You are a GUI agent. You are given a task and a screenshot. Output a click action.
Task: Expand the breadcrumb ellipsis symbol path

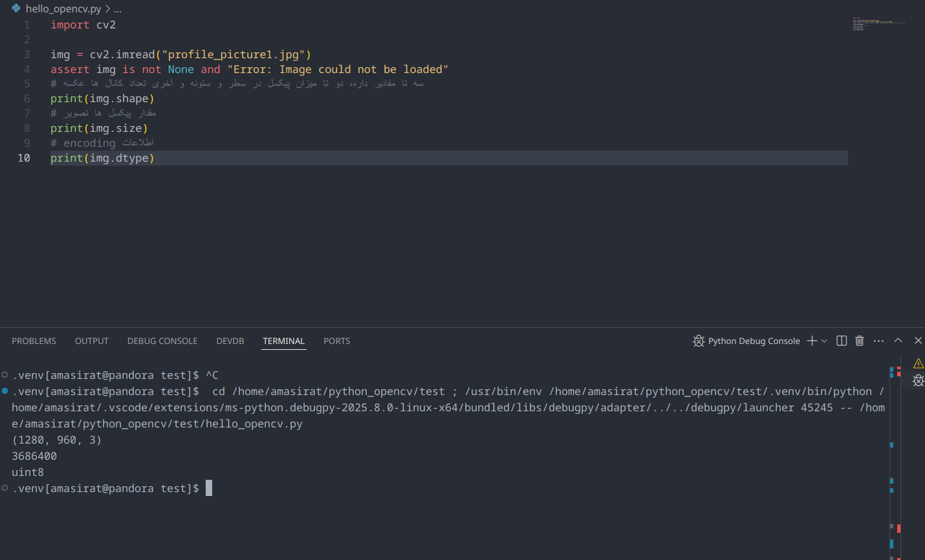pos(118,9)
